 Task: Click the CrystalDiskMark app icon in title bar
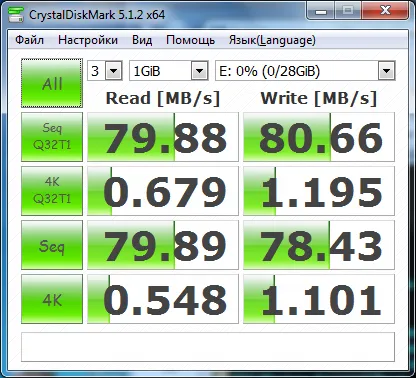tap(16, 15)
